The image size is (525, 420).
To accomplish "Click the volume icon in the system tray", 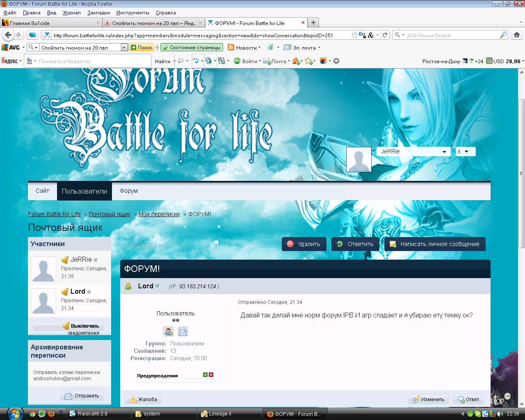I will coord(500,414).
